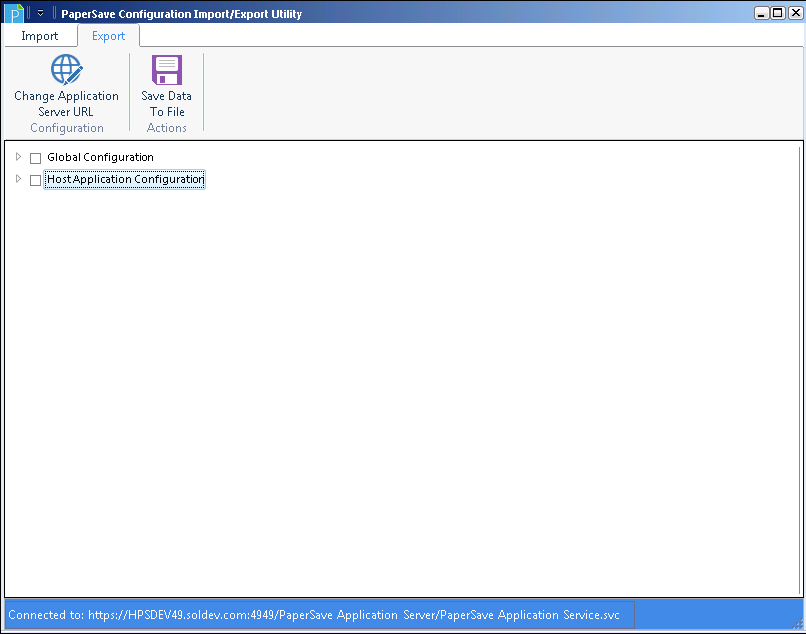
Task: Maximize the PaperSave utility window
Action: point(778,13)
